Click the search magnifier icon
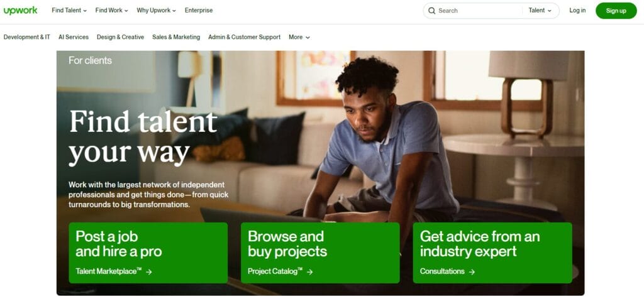 click(431, 11)
